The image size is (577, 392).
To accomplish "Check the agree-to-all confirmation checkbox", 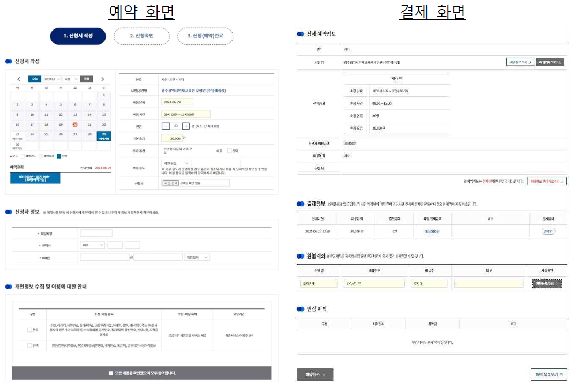I will coord(111,373).
